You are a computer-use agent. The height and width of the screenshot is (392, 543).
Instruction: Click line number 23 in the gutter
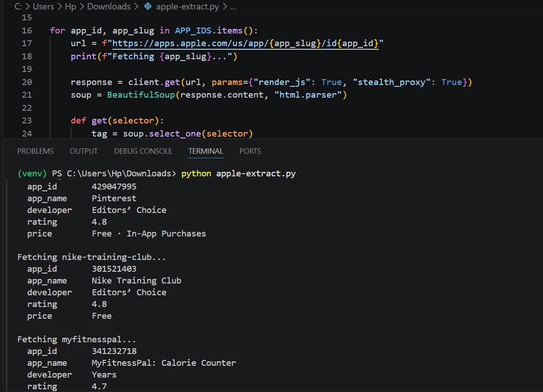[x=27, y=121]
